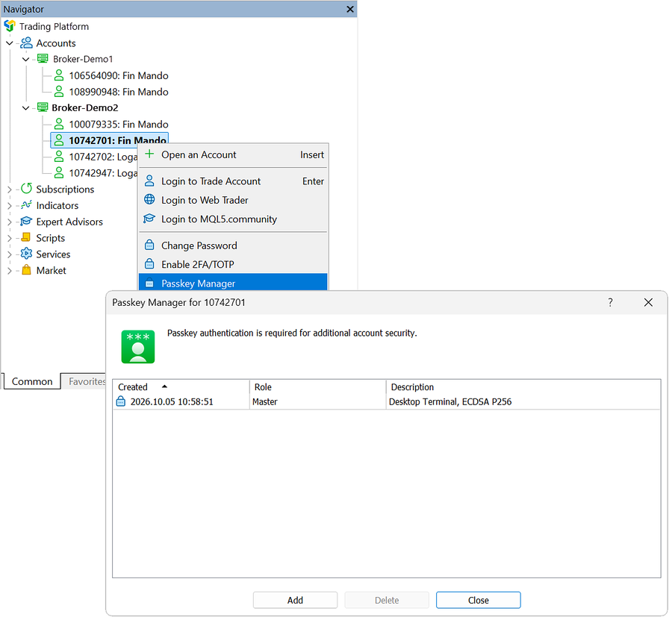Click the Trading Platform logo icon
Screen dimensions: 672x623
click(x=10, y=26)
